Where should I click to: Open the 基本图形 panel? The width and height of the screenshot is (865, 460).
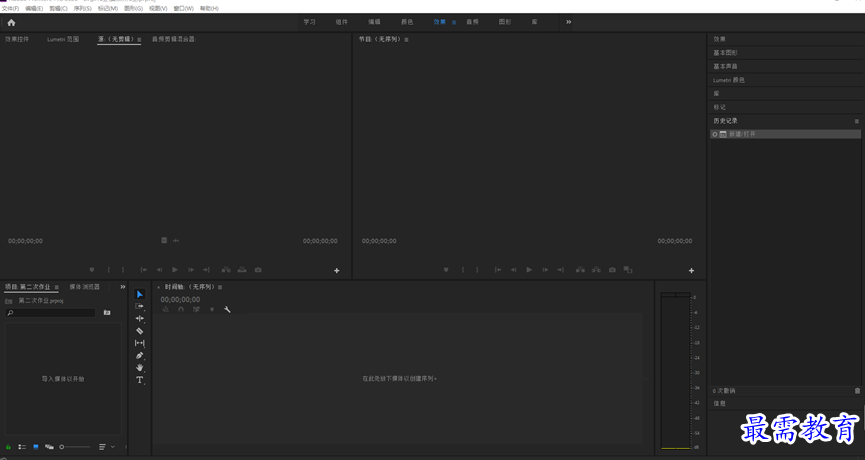click(725, 53)
